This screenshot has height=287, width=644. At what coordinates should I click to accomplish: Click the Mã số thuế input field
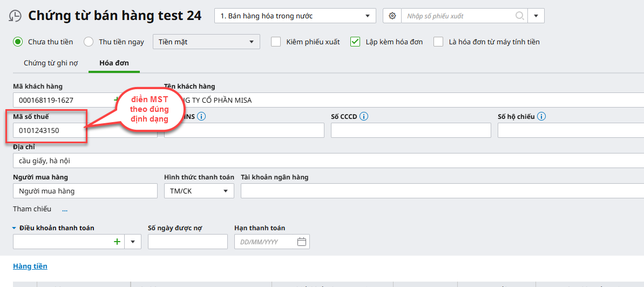click(49, 130)
